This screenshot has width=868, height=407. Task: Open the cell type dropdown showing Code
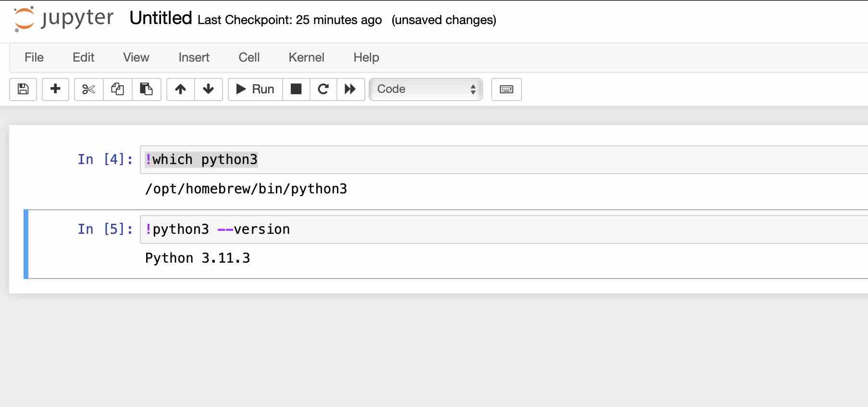425,89
